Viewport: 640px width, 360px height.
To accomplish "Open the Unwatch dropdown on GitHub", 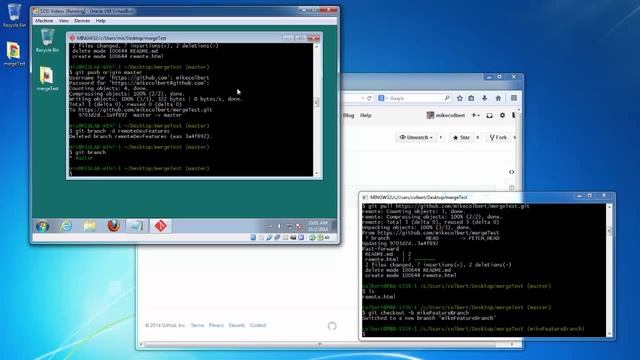I will coord(416,138).
